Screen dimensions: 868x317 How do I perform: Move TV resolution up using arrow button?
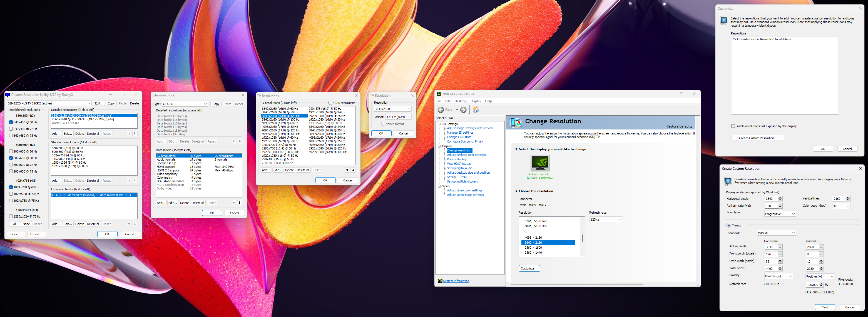pyautogui.click(x=347, y=170)
